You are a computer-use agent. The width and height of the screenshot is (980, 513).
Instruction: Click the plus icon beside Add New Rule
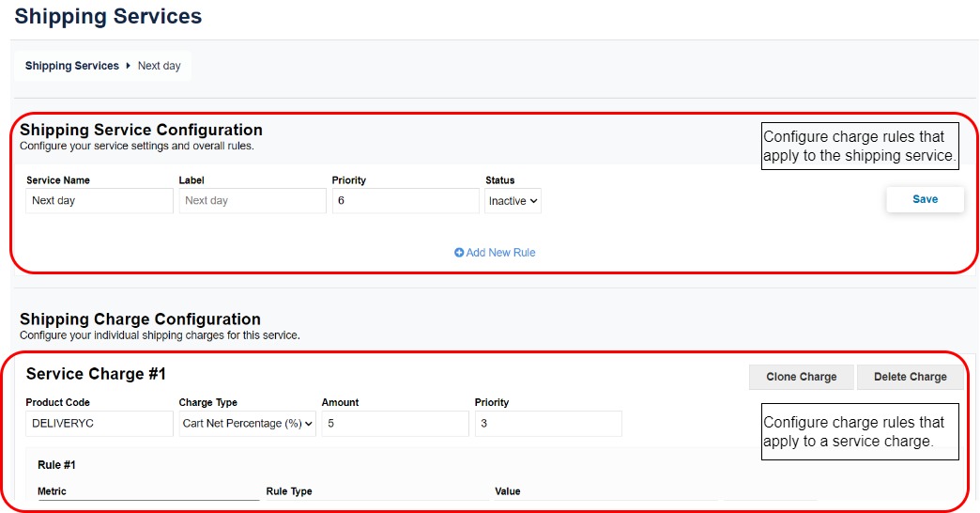(459, 253)
